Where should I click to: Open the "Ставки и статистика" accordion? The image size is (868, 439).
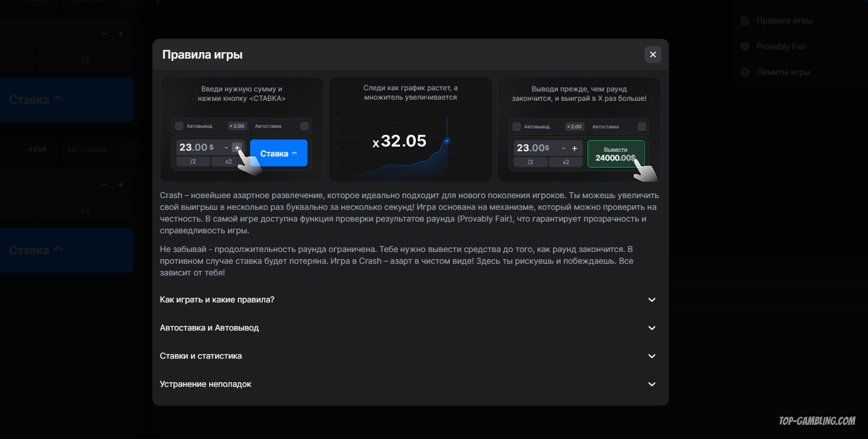tap(409, 356)
